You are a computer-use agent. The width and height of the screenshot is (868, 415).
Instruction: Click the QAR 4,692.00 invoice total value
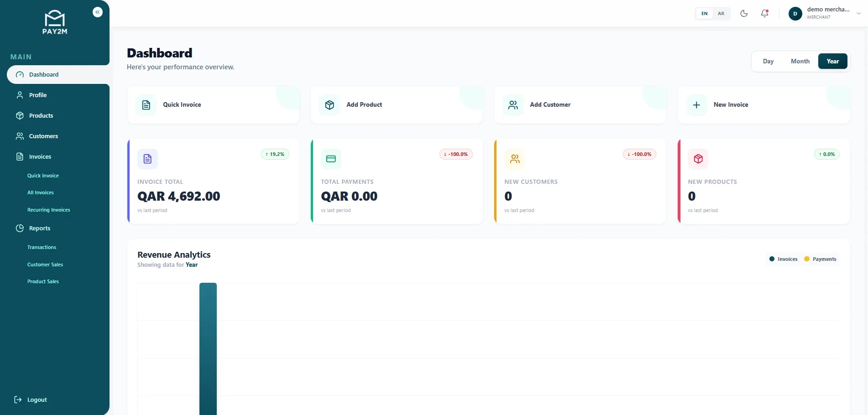[179, 196]
